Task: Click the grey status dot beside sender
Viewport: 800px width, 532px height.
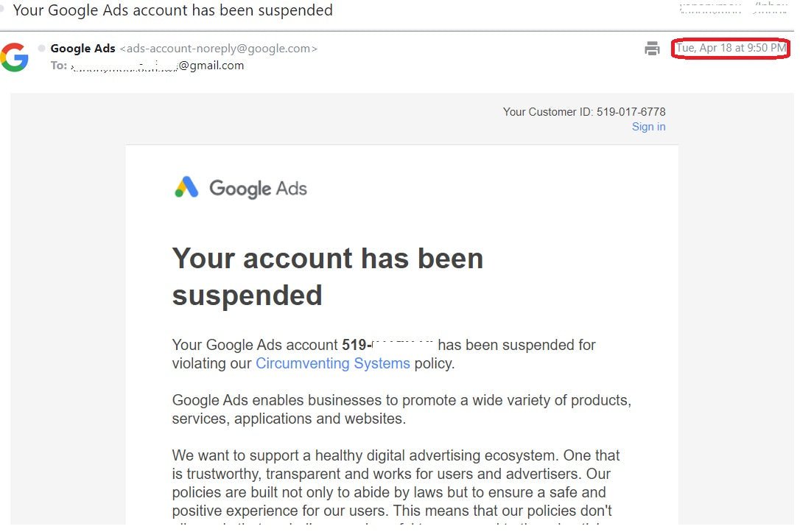Action: point(42,49)
